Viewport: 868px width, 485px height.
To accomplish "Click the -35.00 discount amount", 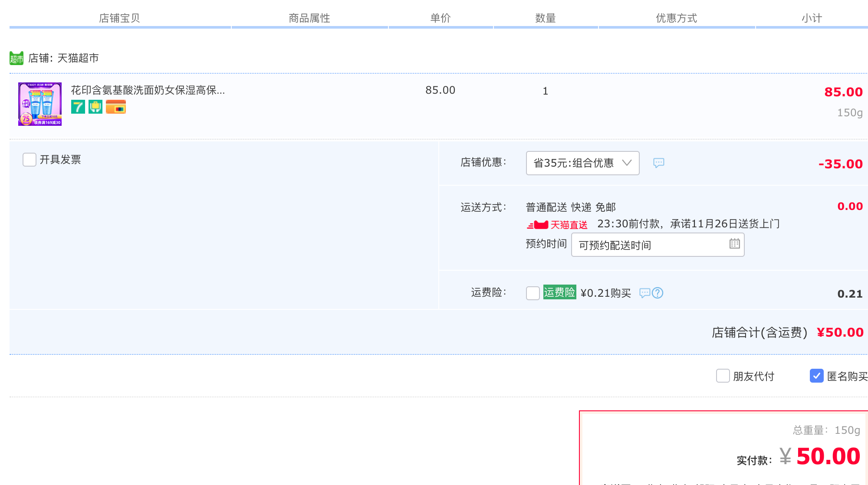I will pyautogui.click(x=841, y=164).
